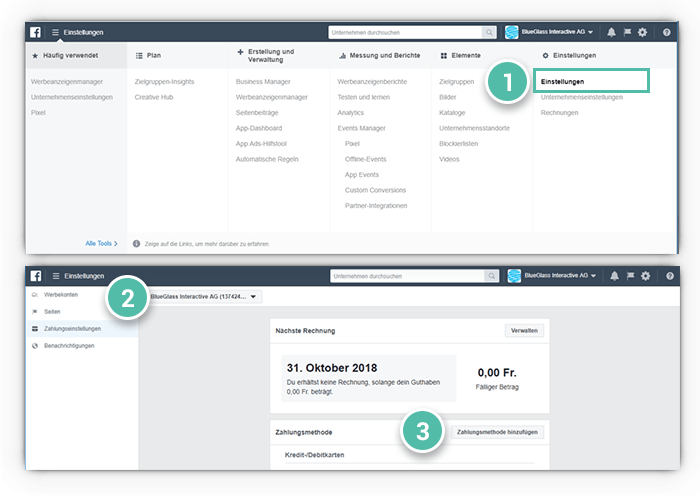
Task: Open Events Manager in the menu
Action: point(362,128)
